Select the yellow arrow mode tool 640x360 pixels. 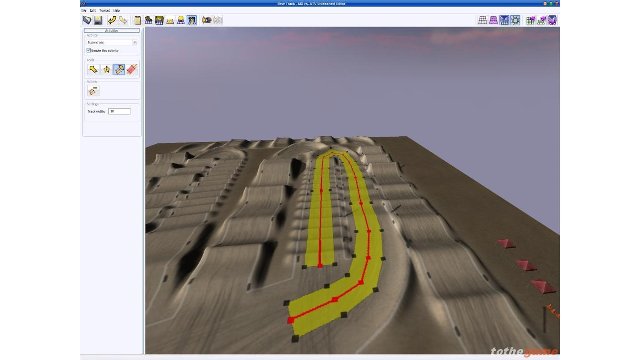point(93,69)
